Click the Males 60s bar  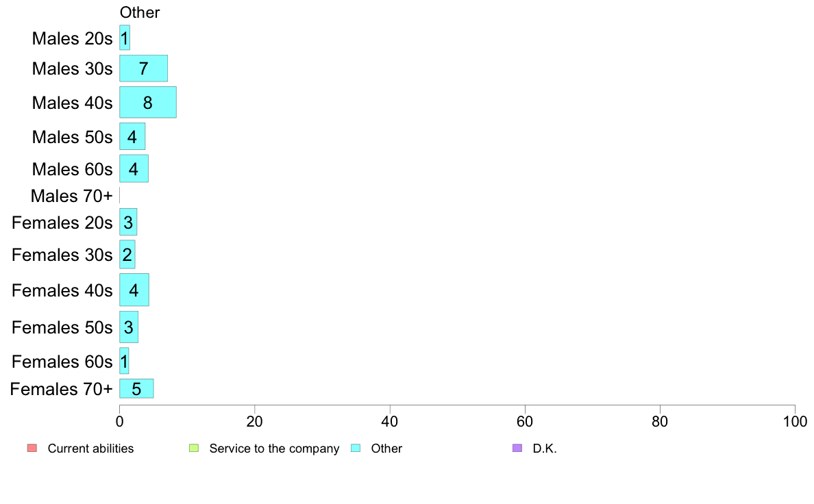coord(134,168)
